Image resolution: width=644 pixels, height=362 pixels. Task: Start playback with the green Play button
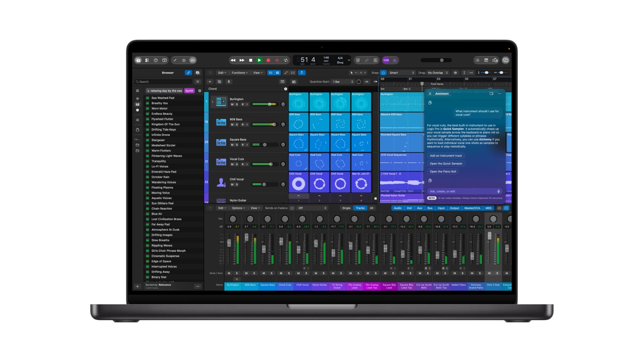(x=259, y=60)
